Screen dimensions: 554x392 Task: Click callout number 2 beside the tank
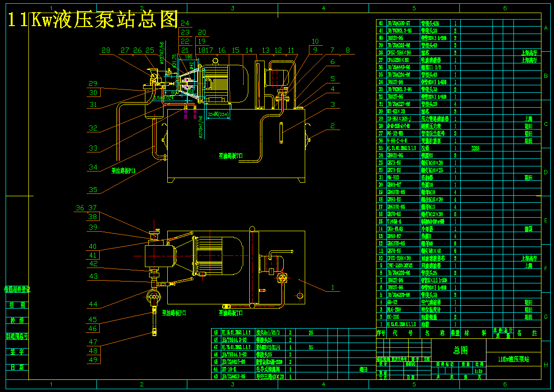[x=333, y=126]
